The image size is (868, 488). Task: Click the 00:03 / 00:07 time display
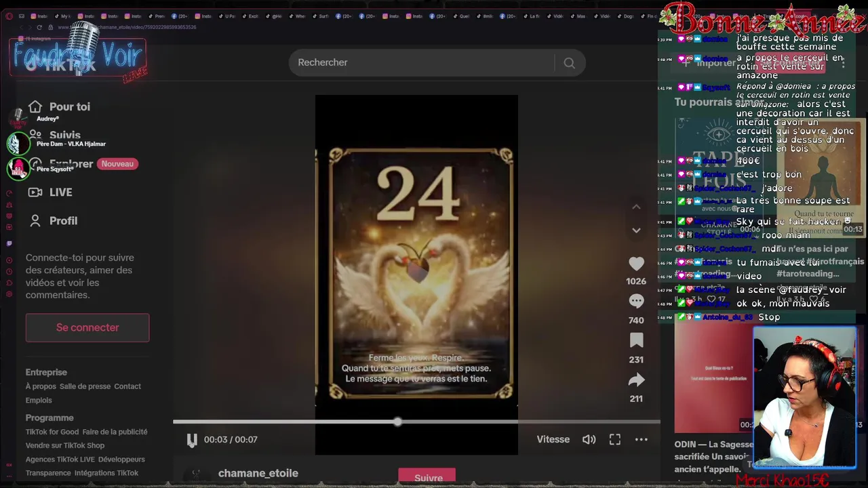pos(231,440)
